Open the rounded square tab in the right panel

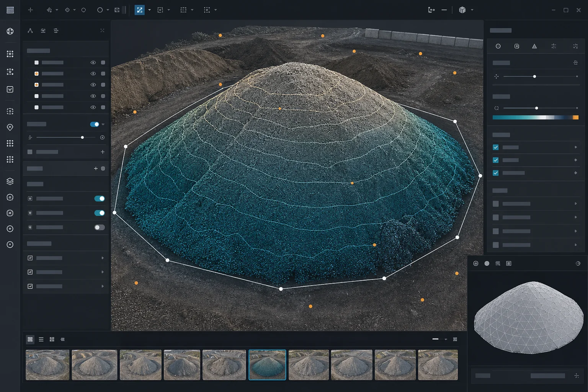[x=517, y=46]
